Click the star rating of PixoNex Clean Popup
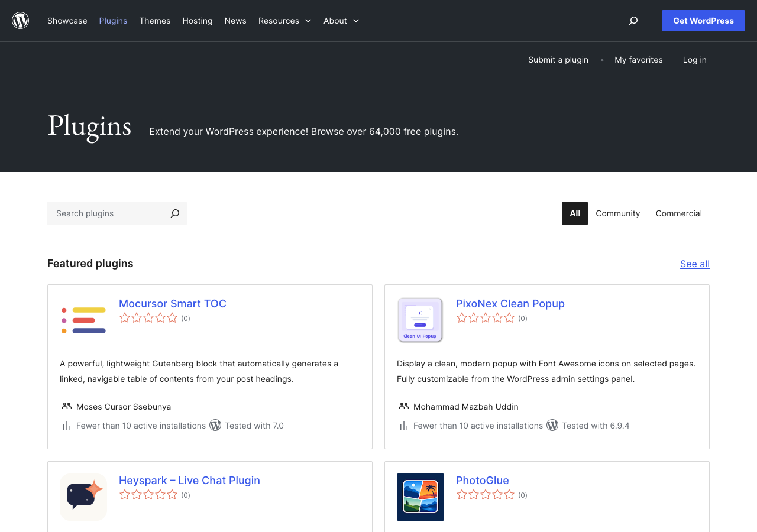Screen dimensions: 757x532 pos(486,318)
